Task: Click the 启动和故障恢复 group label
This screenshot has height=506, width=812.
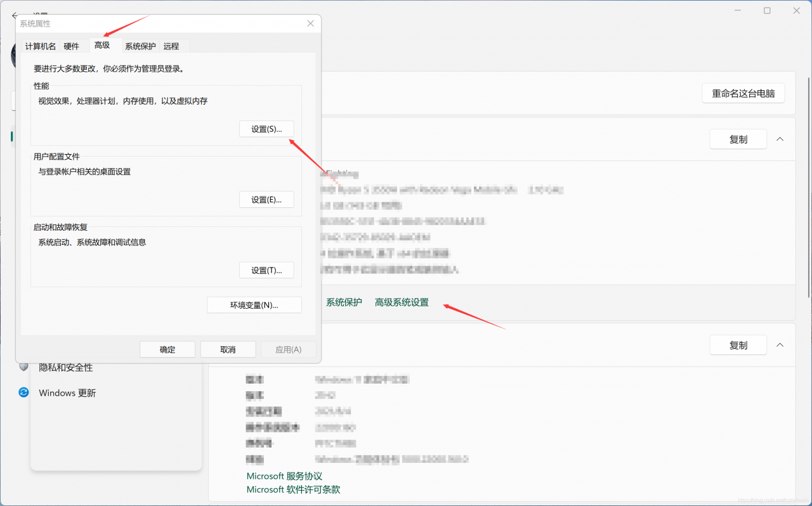Action: pos(60,227)
